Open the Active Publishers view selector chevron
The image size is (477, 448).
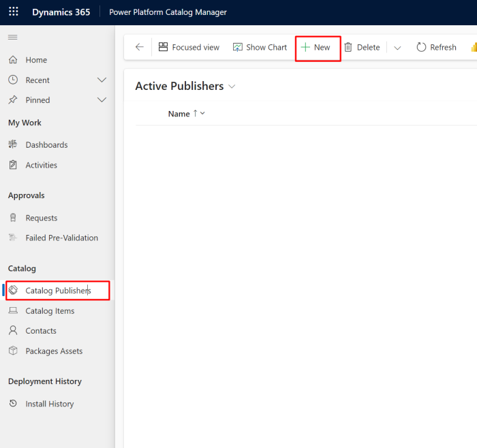[232, 86]
